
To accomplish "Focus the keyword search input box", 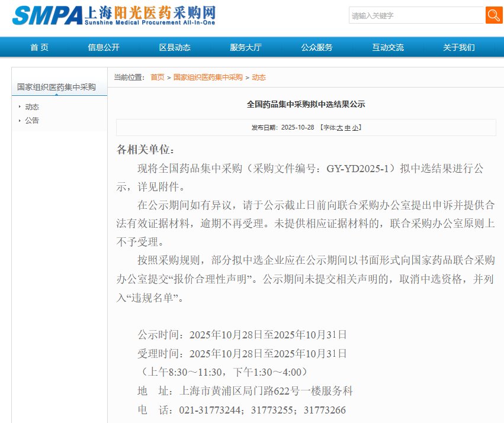I will pos(416,16).
